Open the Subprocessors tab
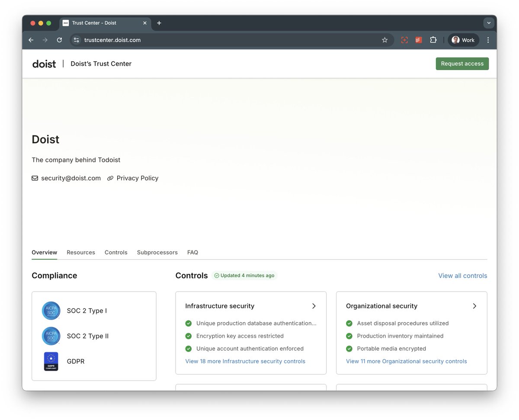Screen dimensions: 519x420 click(x=157, y=252)
